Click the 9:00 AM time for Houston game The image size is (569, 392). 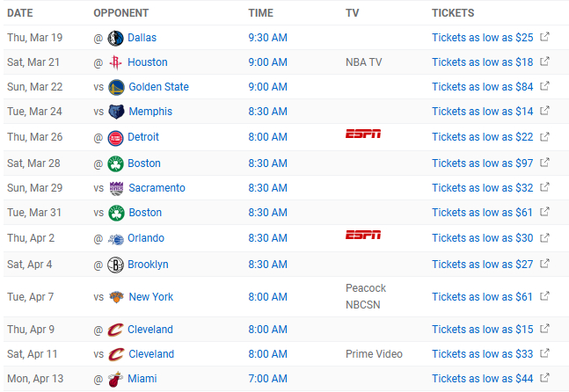[268, 62]
